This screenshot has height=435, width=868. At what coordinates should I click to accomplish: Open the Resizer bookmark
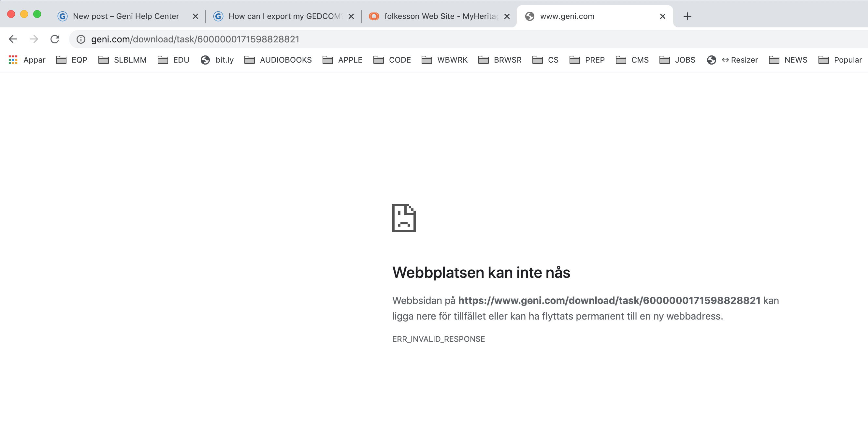[x=732, y=60]
